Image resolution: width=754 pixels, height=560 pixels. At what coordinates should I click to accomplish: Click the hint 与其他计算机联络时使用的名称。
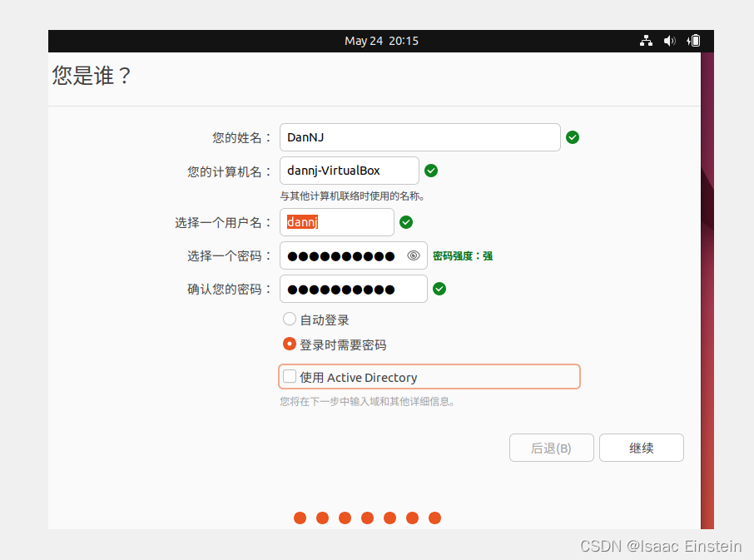352,196
